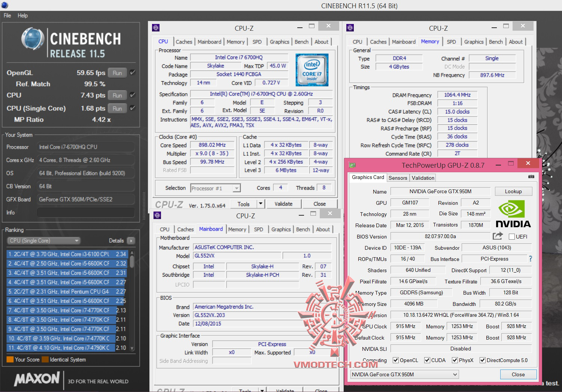Click the Cinebench app icon in the title bar
Screen dimensions: 562x392
[4, 5]
